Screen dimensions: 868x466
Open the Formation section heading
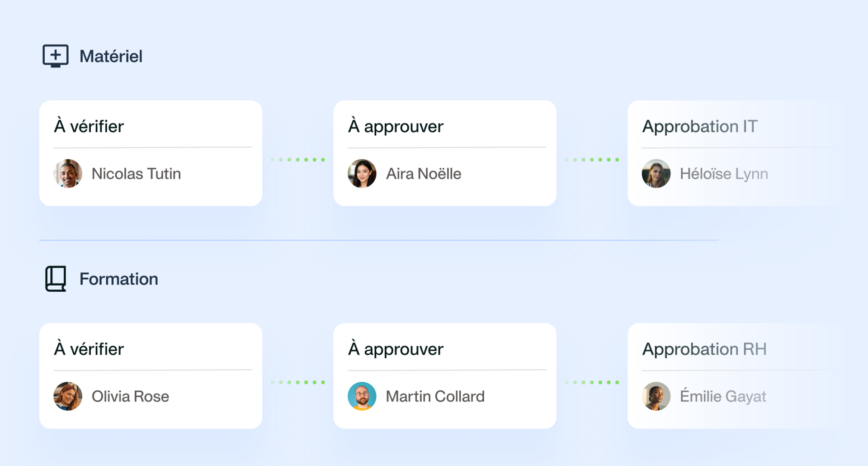tap(119, 279)
